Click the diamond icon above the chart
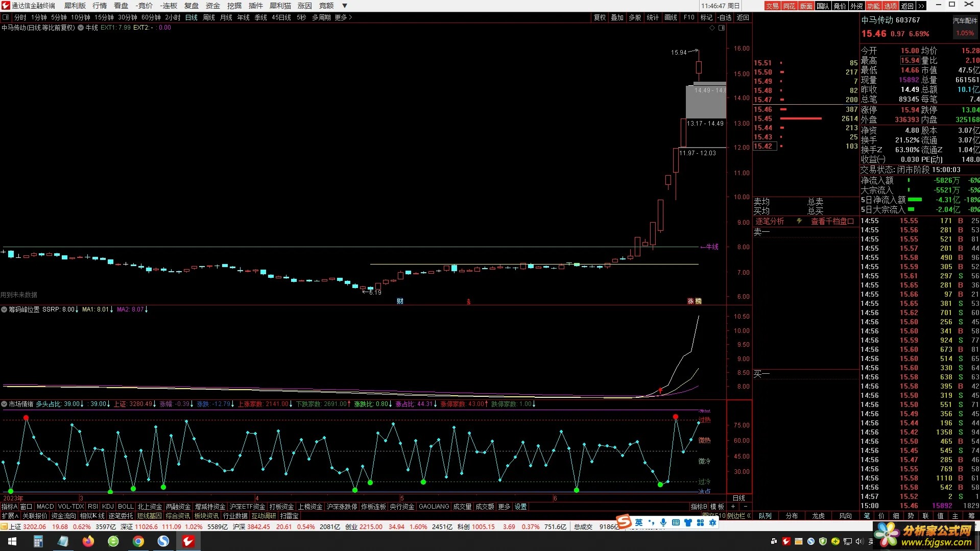 [x=712, y=28]
